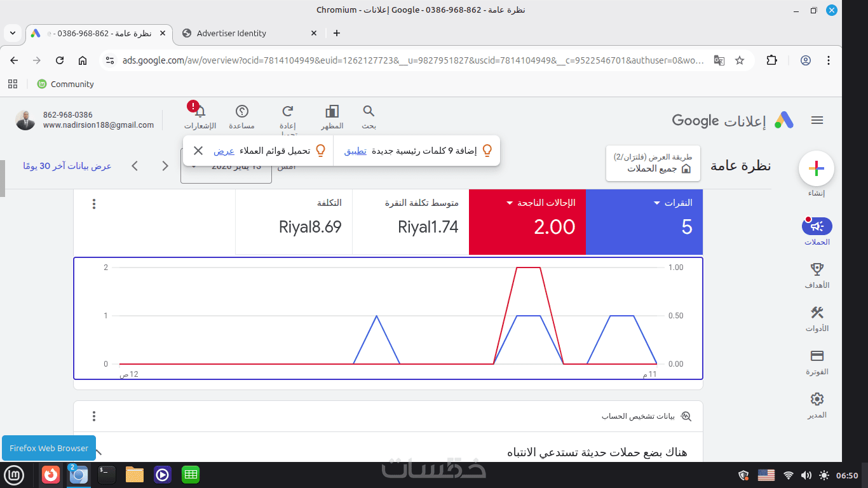Launch Firefox from the taskbar
This screenshot has width=868, height=488.
point(51,475)
